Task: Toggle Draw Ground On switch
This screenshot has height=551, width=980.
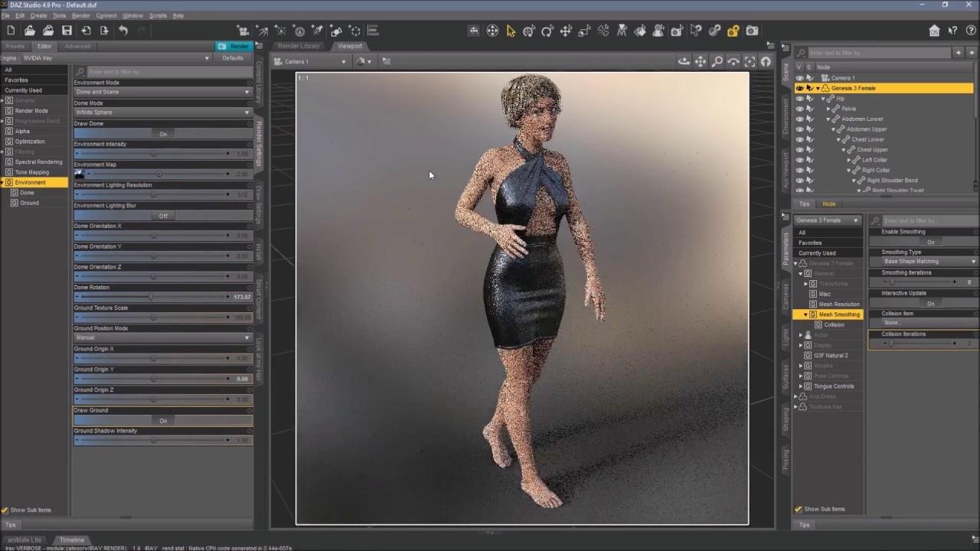Action: point(162,420)
